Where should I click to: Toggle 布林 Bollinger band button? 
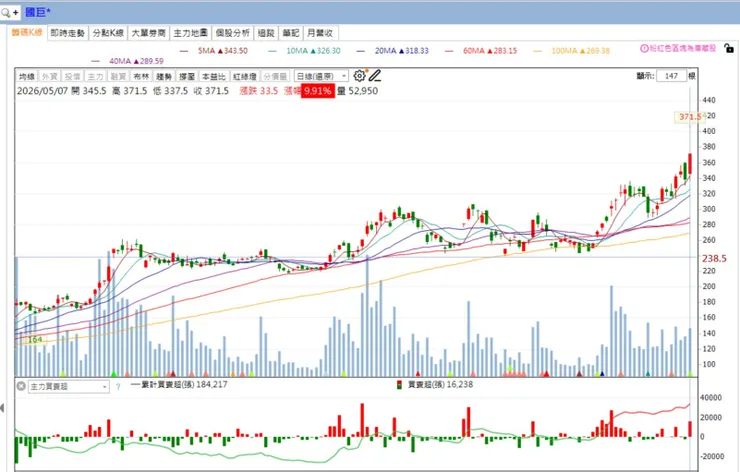141,76
